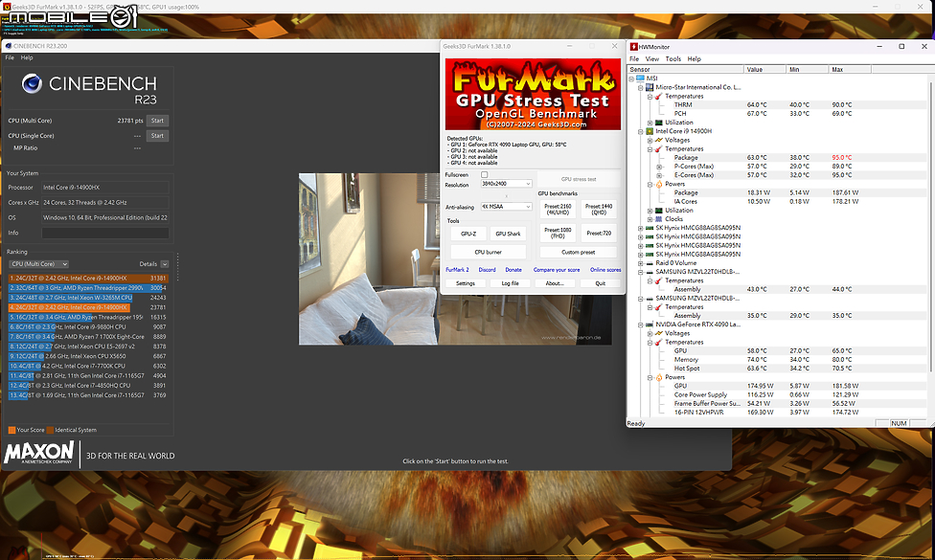This screenshot has width=935, height=560.
Task: Open the File menu in Cinebench
Action: click(10, 57)
